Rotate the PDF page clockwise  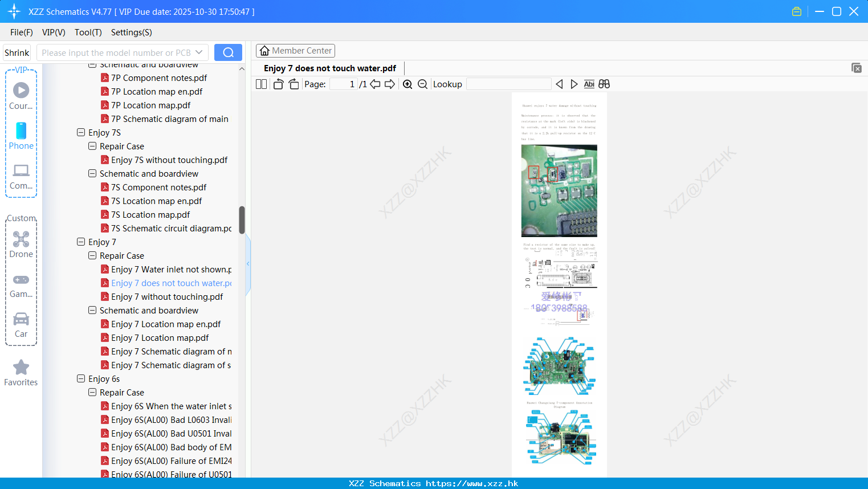294,84
